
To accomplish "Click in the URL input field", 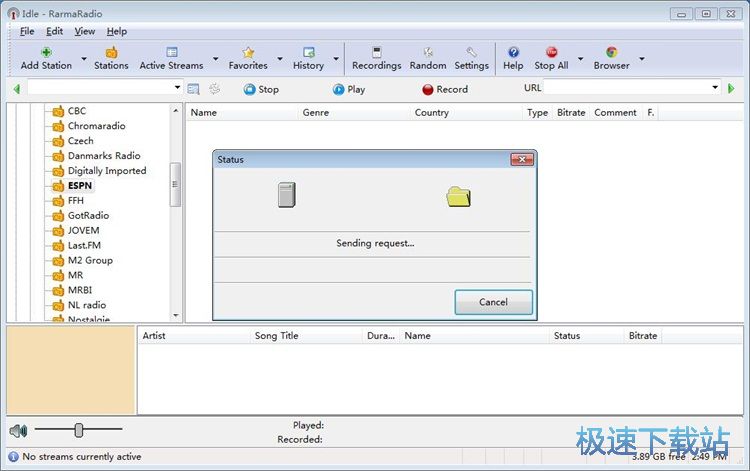I will (x=627, y=88).
